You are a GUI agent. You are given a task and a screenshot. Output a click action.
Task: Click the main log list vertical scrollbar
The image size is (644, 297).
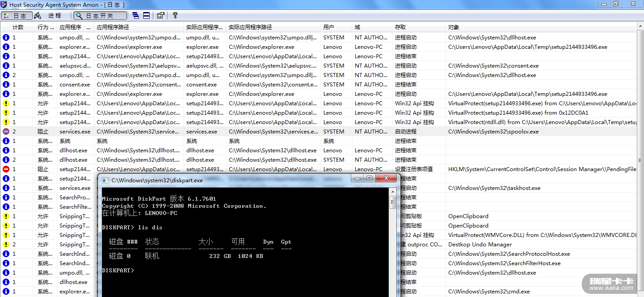pyautogui.click(x=640, y=159)
